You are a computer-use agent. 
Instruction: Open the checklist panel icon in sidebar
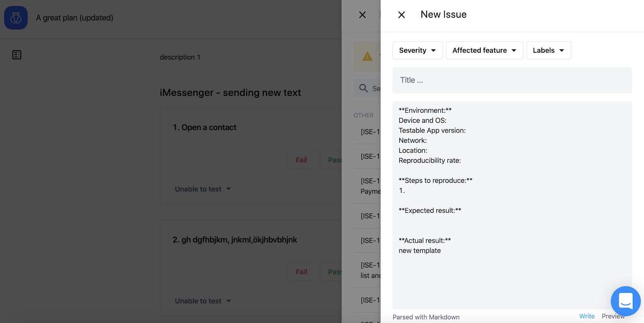click(x=17, y=55)
